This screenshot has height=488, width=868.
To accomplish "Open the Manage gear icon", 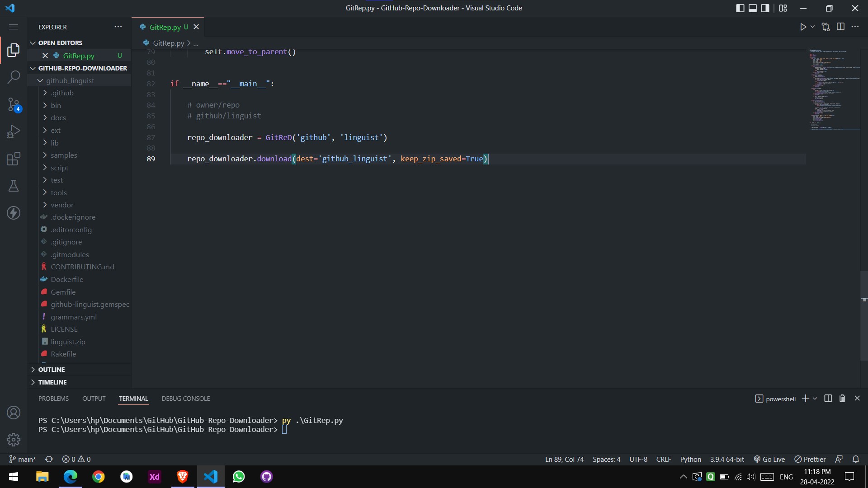I will tap(14, 440).
